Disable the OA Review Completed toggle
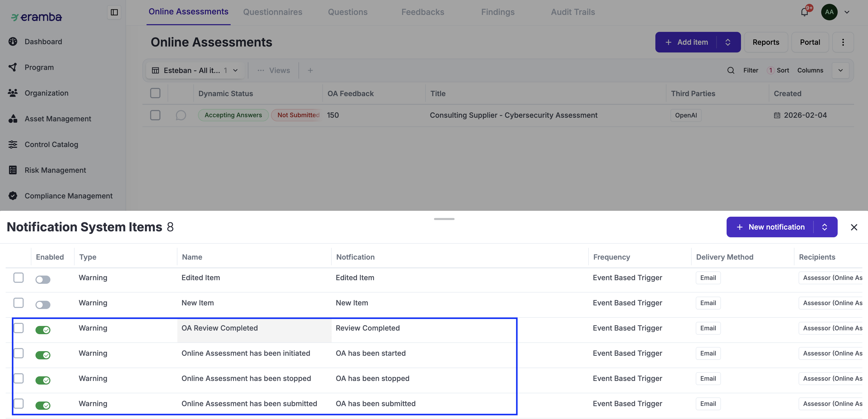868x419 pixels. (x=43, y=330)
